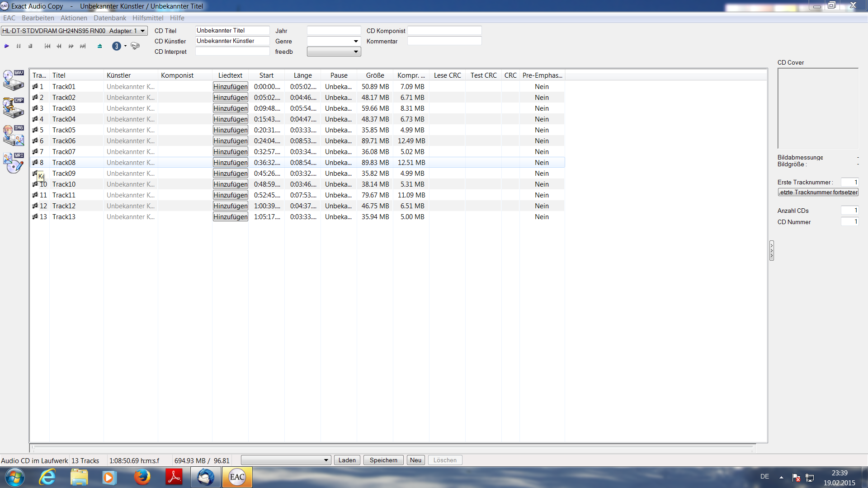The height and width of the screenshot is (488, 868).
Task: Click the previous track button
Action: coord(47,46)
